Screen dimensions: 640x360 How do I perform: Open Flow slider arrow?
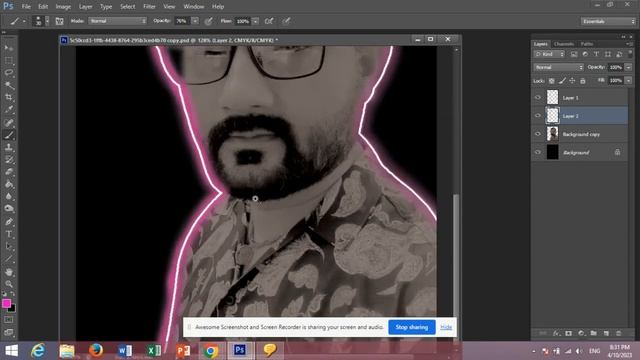point(256,21)
